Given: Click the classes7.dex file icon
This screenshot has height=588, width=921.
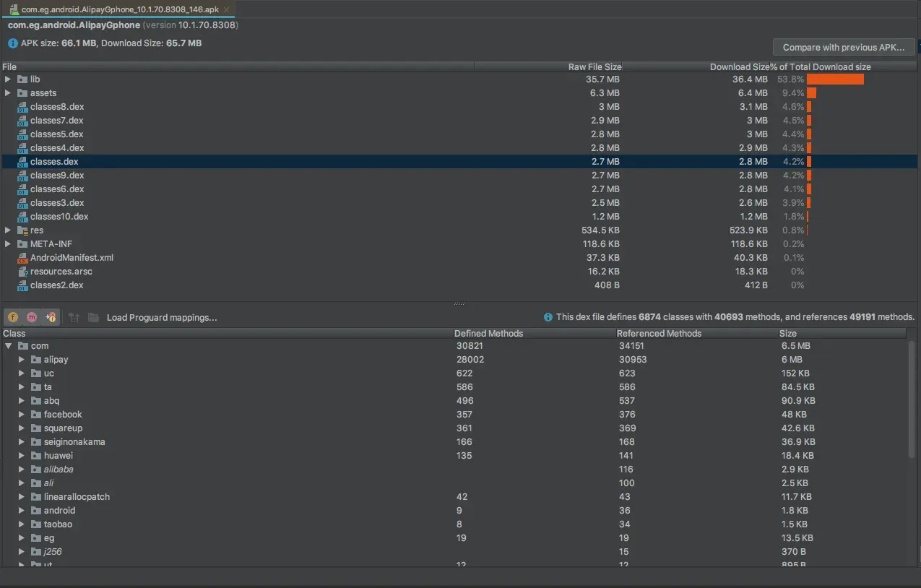Looking at the screenshot, I should (x=22, y=121).
